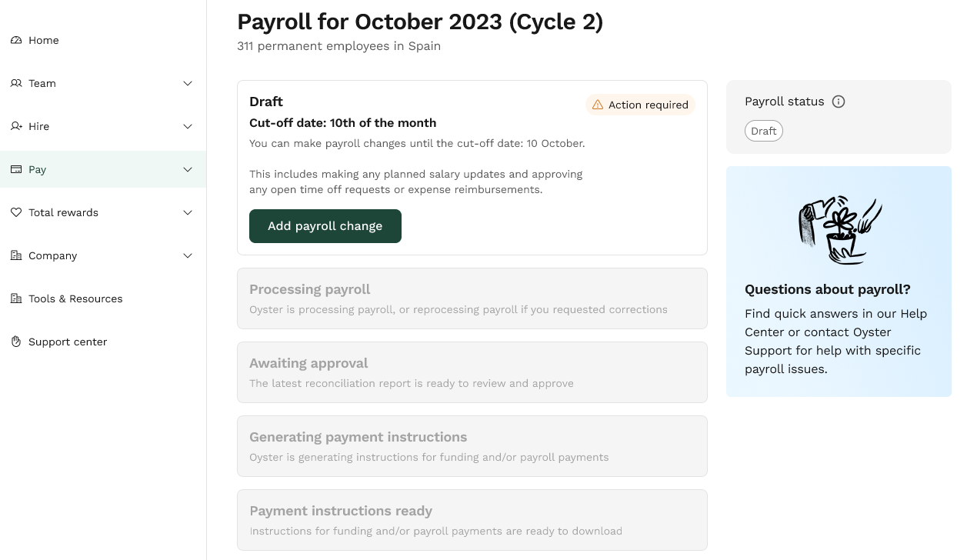The height and width of the screenshot is (560, 977).
Task: Click the Home dashboard icon in the sidebar
Action: 16,40
